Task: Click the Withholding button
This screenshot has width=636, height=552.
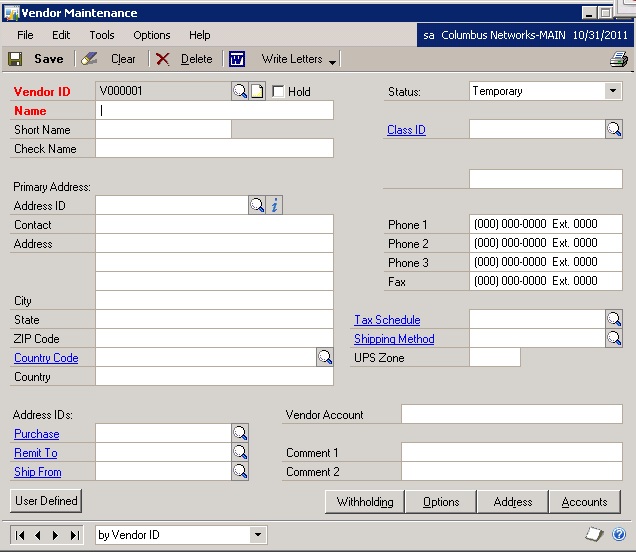Action: (365, 502)
